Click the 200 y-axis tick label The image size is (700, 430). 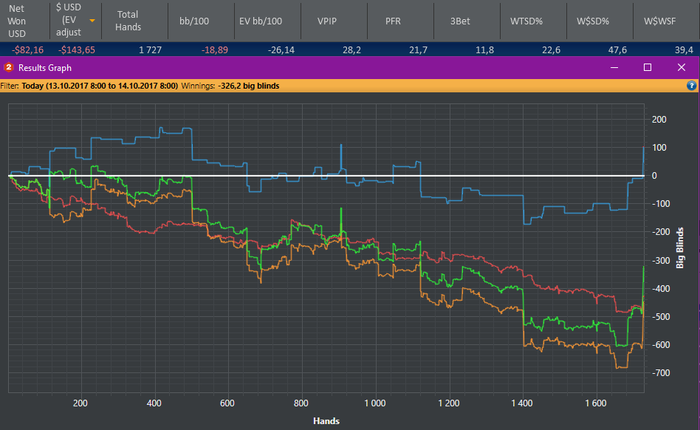(x=659, y=120)
